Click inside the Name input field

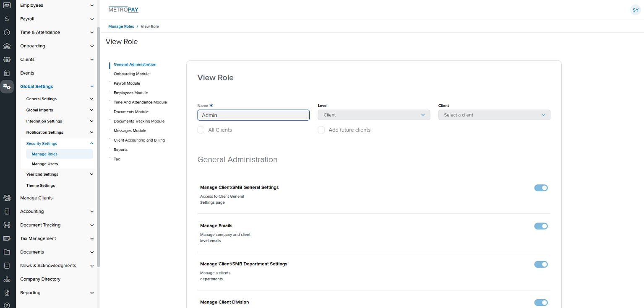point(253,115)
